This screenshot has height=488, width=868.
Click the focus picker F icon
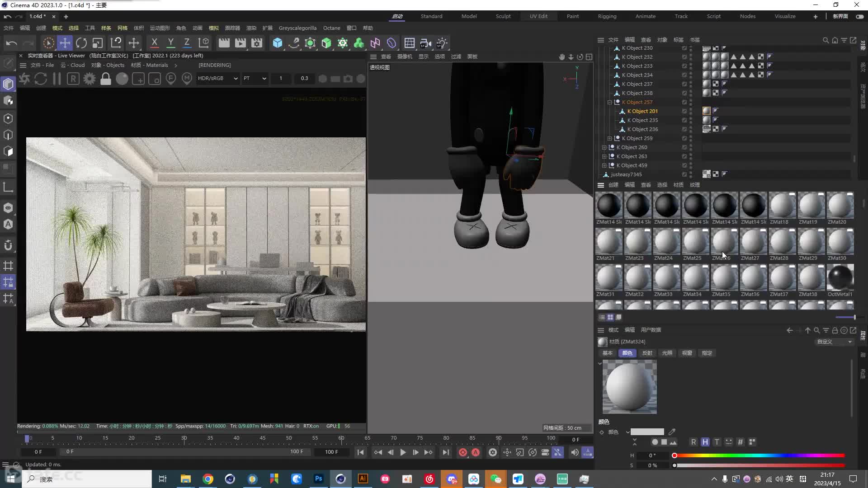[171, 79]
